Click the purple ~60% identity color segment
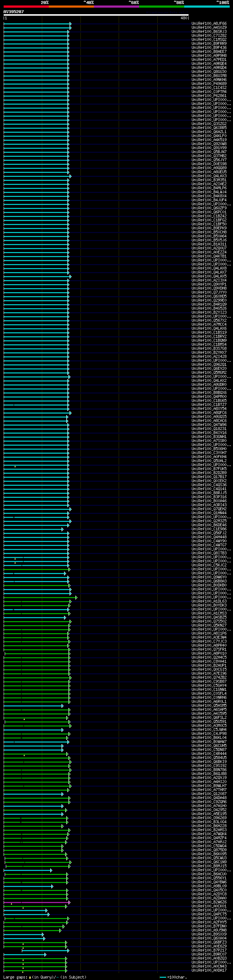This screenshot has width=233, height=980. pos(116,7)
